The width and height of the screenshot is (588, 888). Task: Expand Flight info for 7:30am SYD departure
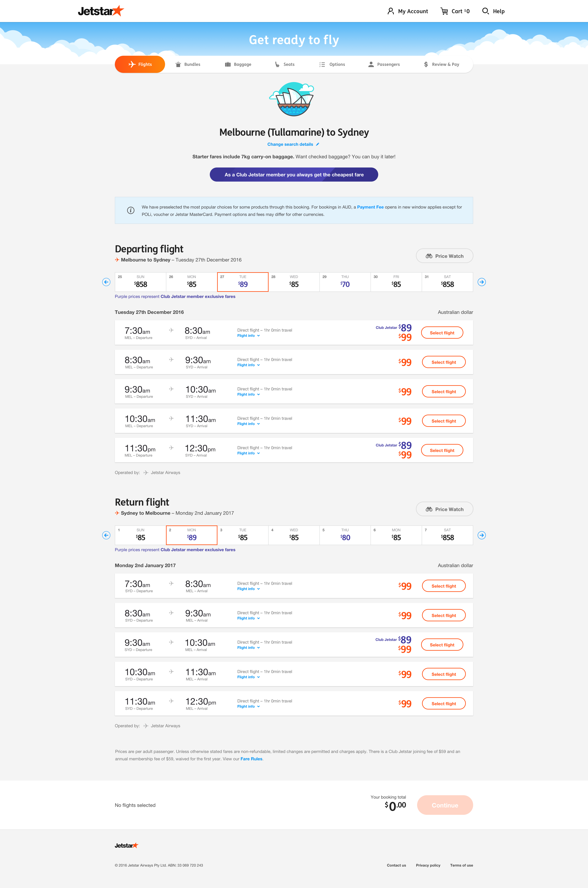tap(249, 589)
